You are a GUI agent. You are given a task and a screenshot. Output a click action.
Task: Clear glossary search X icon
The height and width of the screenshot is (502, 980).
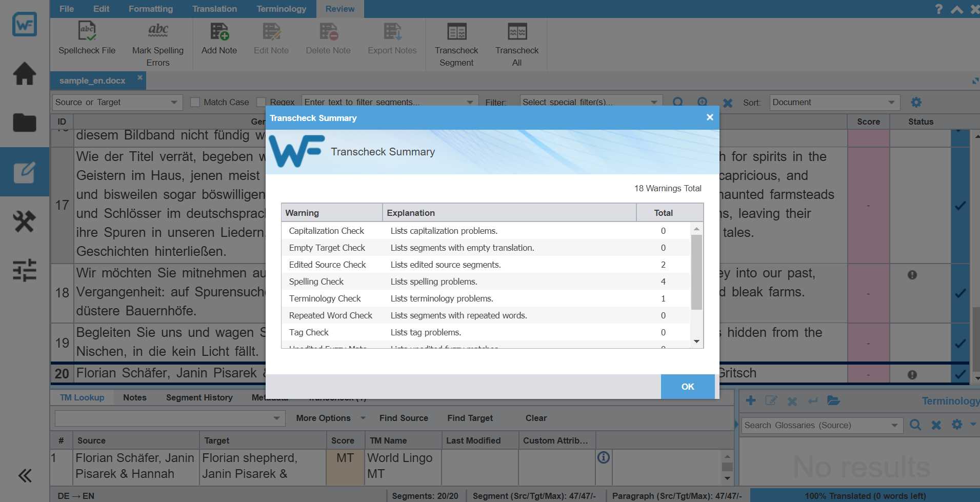point(936,425)
